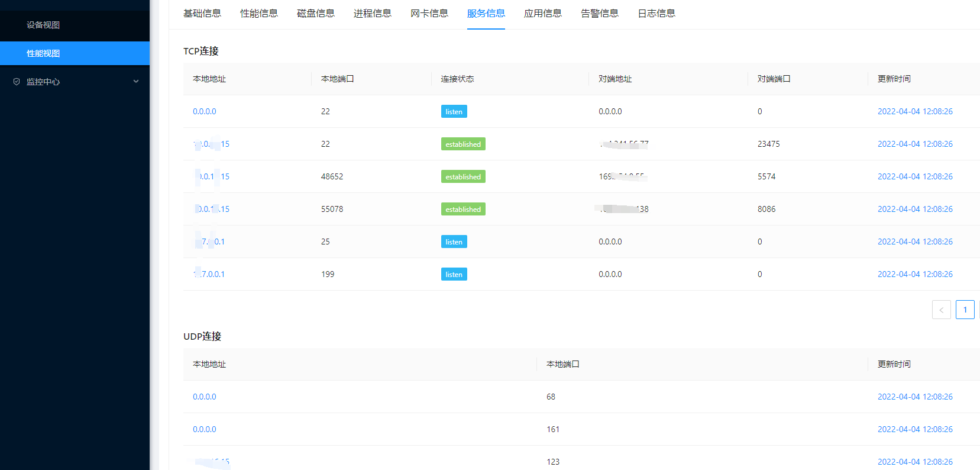This screenshot has height=470, width=980.
Task: Click local port 48652 cell
Action: point(332,176)
